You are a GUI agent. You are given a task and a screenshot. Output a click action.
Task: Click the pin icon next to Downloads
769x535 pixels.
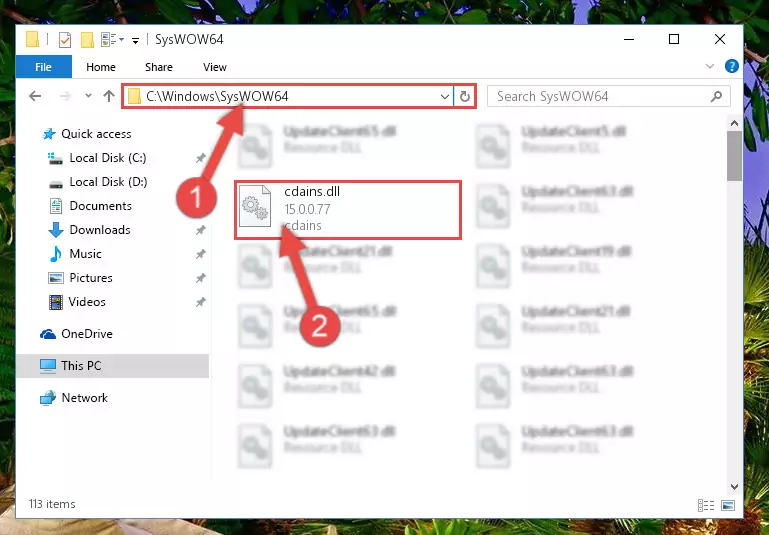tap(200, 230)
